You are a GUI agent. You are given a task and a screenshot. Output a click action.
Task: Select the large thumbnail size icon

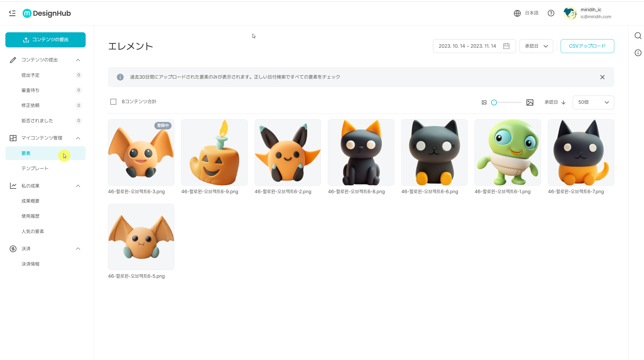pos(530,102)
